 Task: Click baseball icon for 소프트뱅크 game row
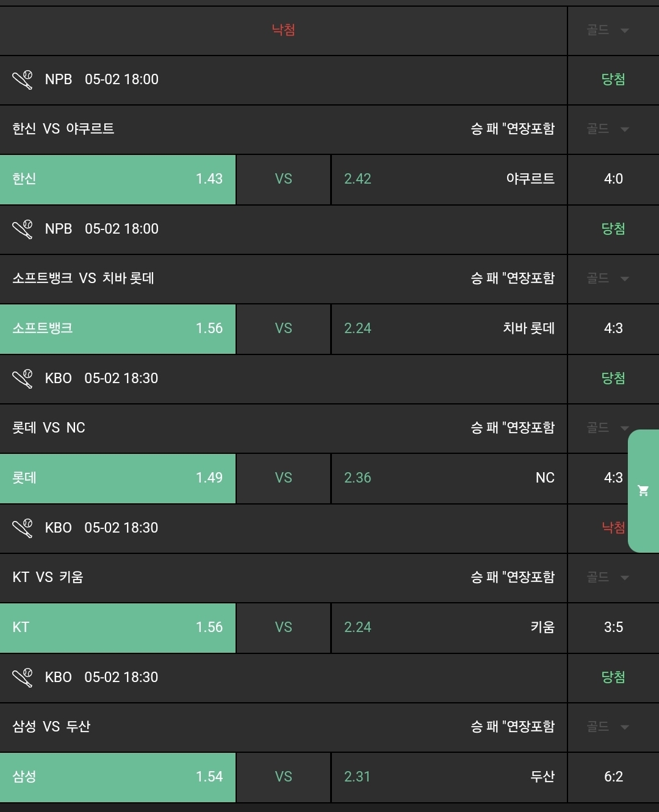tap(23, 229)
